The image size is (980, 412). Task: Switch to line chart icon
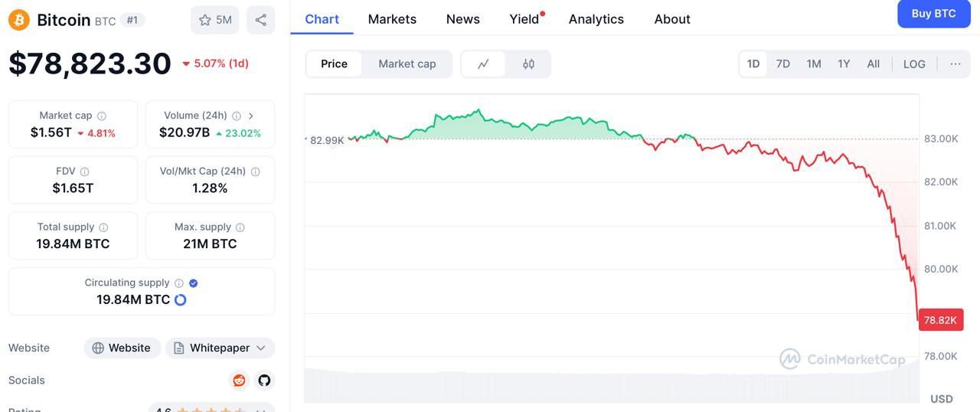point(483,64)
